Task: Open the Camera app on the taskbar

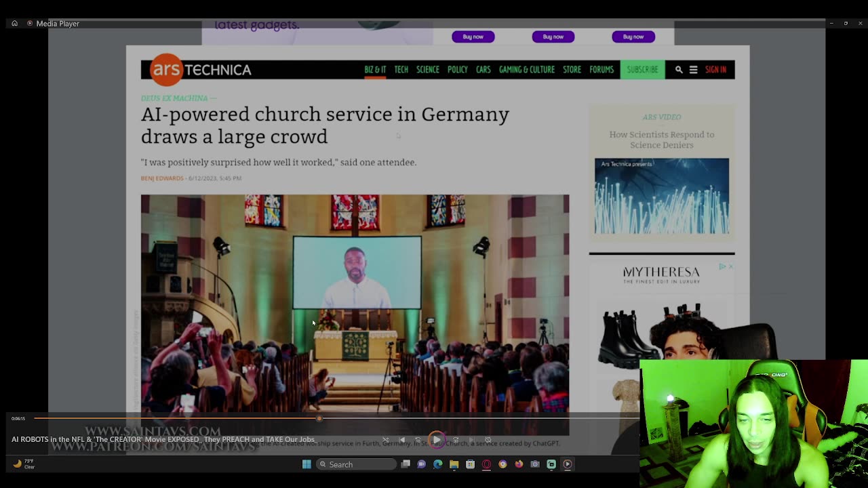Action: pos(535,464)
